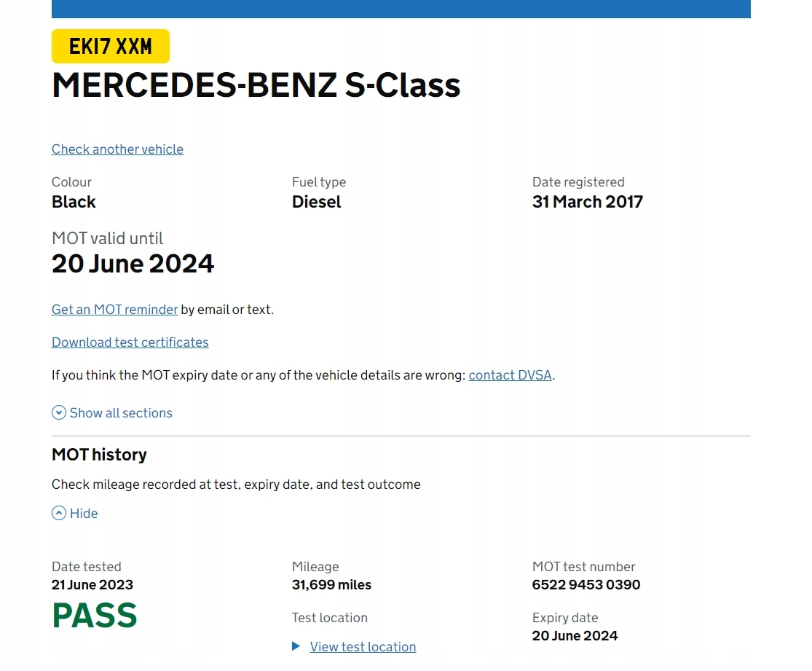Click the Diesel fuel type value
812x671 pixels.
click(x=316, y=202)
